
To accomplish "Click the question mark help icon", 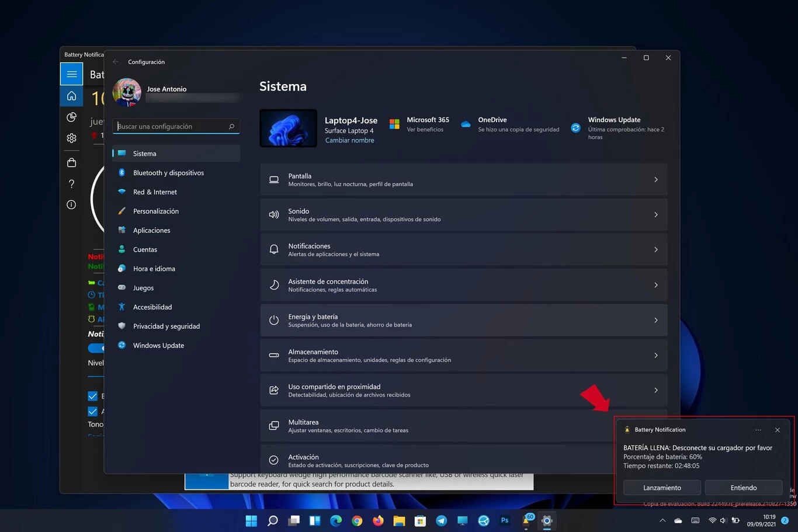I will pos(71,184).
